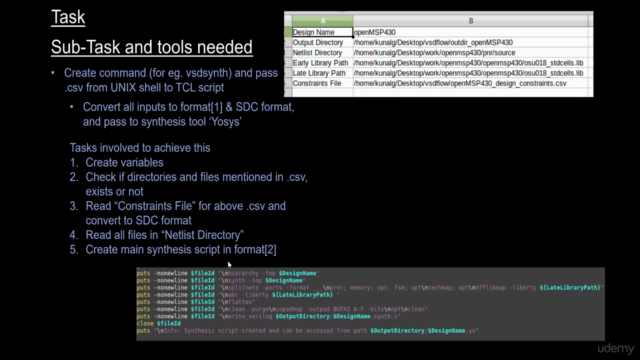Select the 'Early Library Path' cell

point(322,63)
